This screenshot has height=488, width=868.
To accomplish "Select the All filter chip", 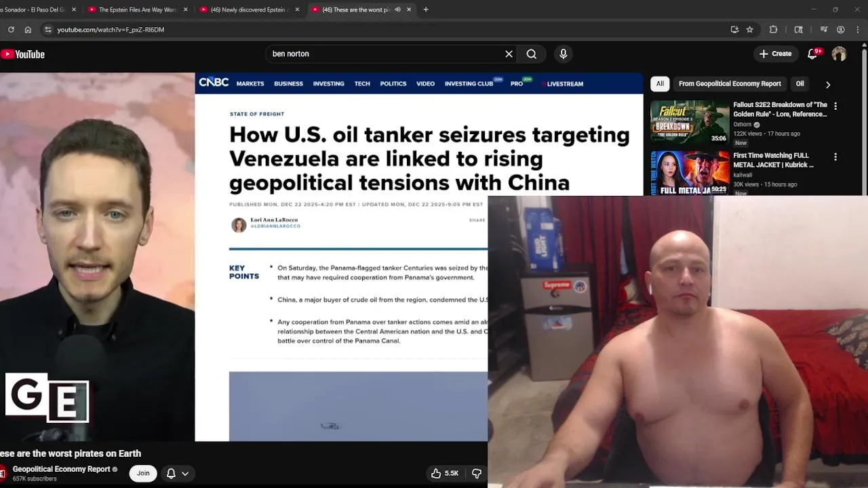I will coord(660,84).
